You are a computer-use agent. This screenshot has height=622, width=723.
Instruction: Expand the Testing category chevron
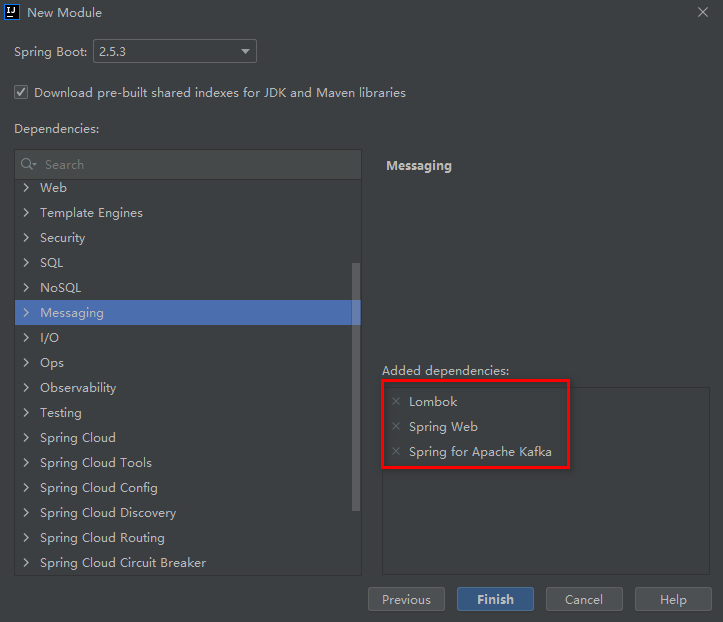26,412
